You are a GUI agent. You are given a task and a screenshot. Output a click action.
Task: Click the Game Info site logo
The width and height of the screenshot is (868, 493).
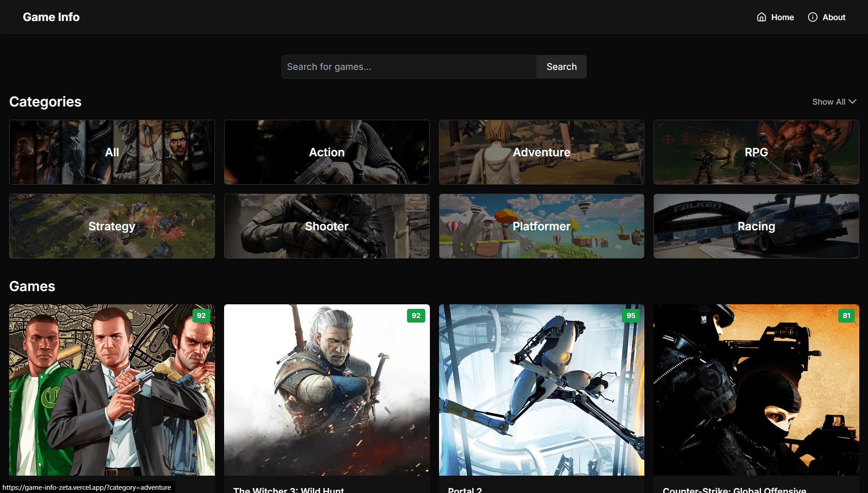coord(51,17)
